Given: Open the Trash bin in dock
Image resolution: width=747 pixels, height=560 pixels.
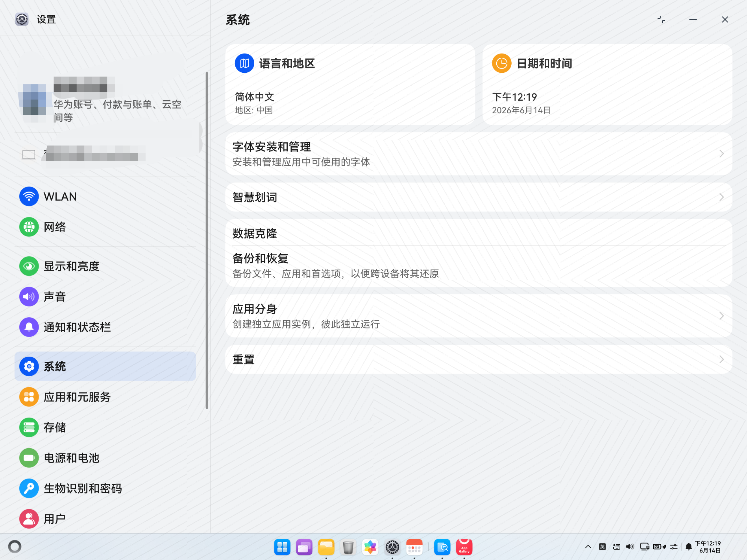Looking at the screenshot, I should (x=348, y=547).
